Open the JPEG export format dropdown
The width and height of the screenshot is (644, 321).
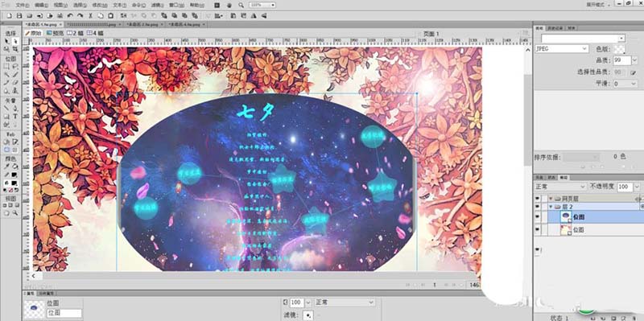[562, 48]
